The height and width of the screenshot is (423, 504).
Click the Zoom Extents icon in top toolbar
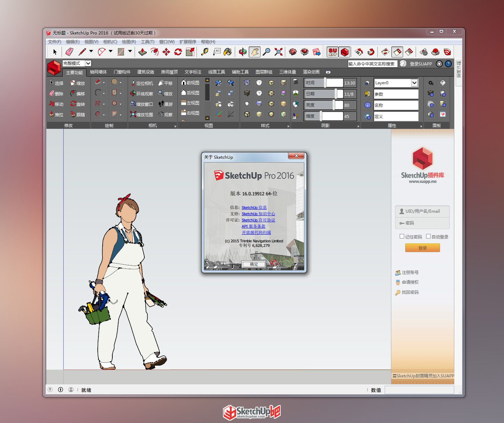click(x=278, y=52)
